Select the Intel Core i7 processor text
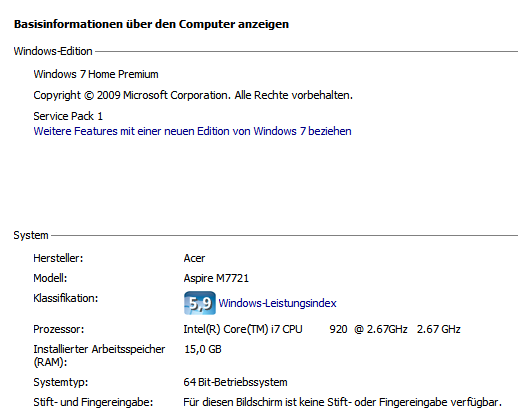The image size is (518, 419). (x=322, y=329)
